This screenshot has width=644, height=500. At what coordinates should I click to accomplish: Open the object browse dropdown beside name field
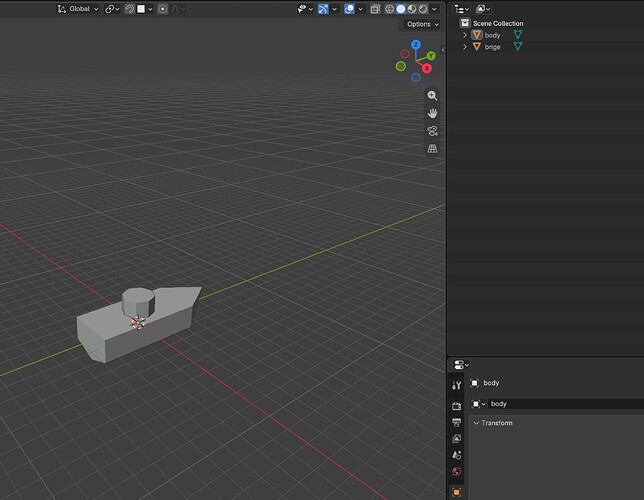(478, 404)
